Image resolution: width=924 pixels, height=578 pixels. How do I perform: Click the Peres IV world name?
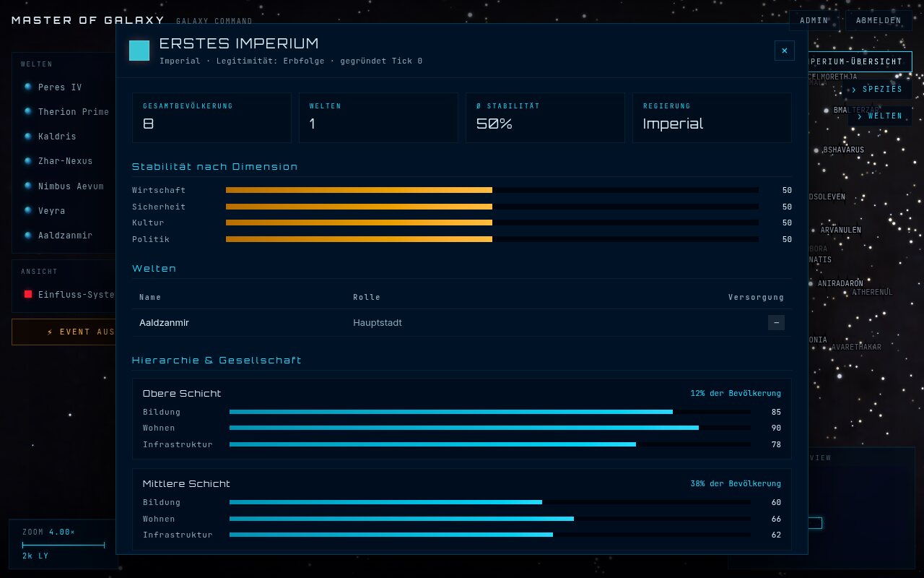(60, 87)
